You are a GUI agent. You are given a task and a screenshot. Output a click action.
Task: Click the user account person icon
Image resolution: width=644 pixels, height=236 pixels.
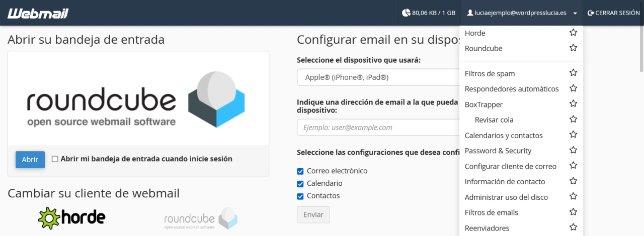tap(470, 13)
